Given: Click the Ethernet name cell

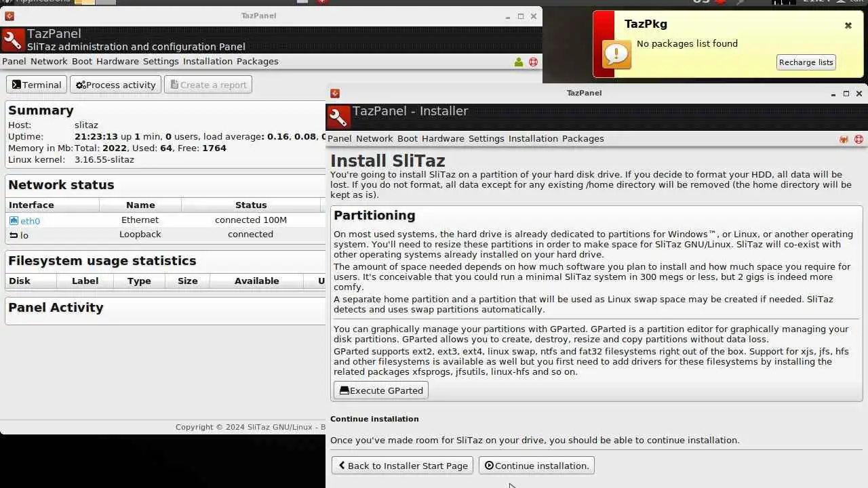Looking at the screenshot, I should [x=140, y=220].
